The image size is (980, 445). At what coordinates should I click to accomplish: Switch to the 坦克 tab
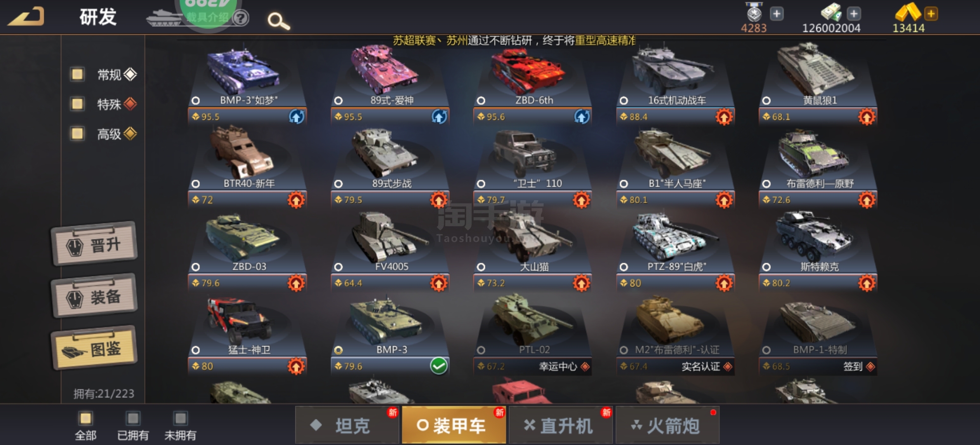click(x=347, y=425)
